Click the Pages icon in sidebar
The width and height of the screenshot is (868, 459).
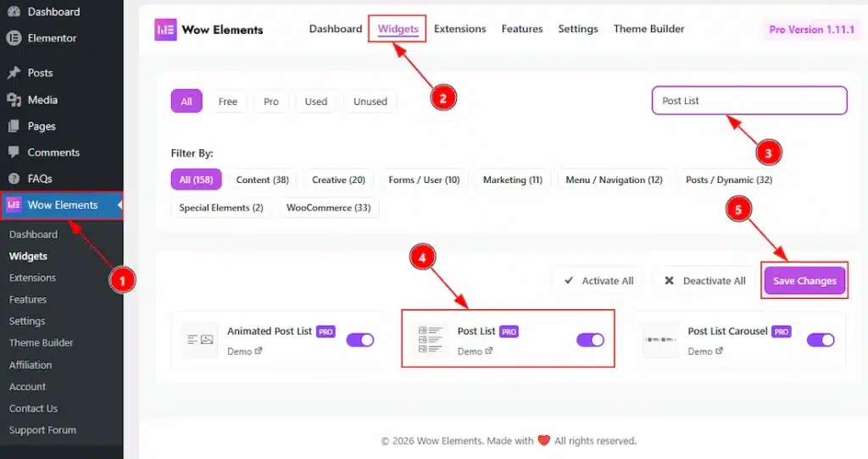coord(14,126)
